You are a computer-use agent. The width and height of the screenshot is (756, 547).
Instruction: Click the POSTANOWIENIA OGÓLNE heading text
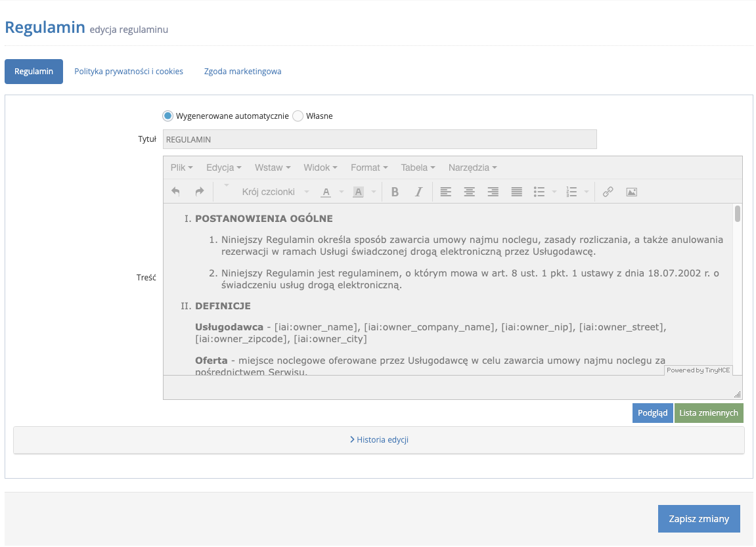point(264,218)
